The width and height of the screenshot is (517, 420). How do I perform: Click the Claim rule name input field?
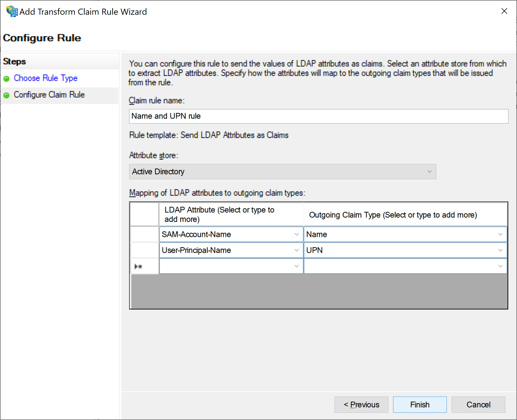[318, 116]
